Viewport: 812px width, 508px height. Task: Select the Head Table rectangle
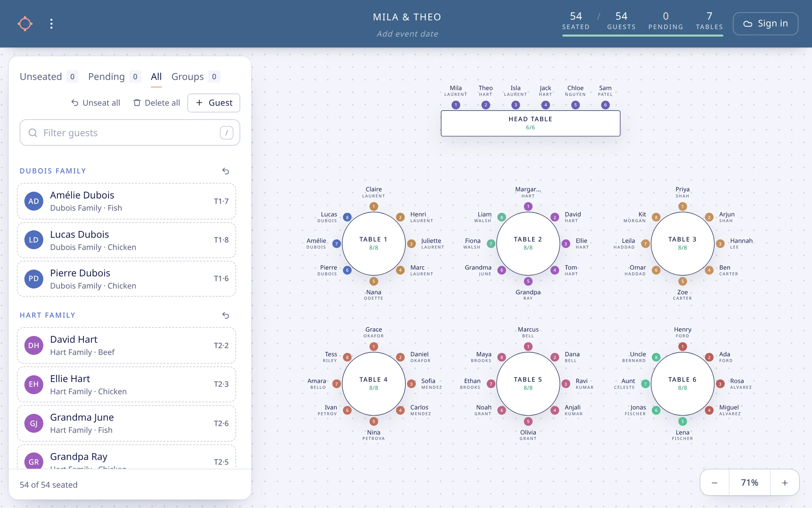[531, 123]
